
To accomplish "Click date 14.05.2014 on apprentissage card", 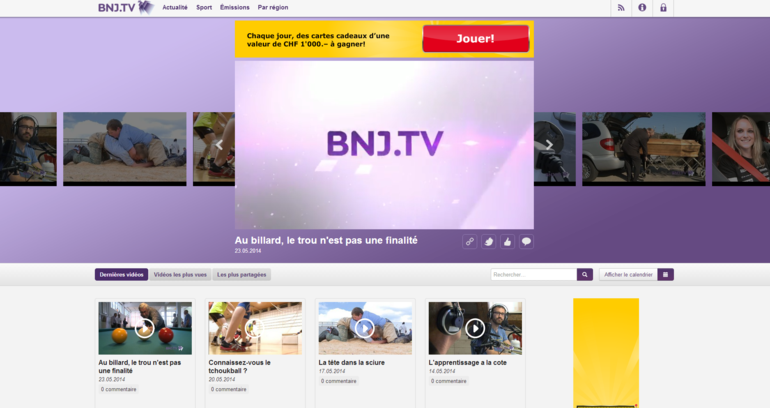I will (442, 371).
